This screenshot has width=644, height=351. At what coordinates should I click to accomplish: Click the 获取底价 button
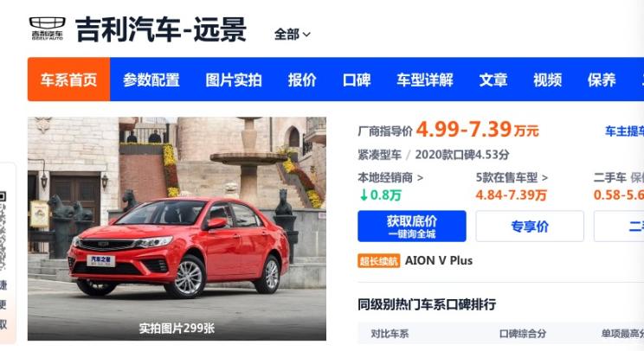(412, 226)
